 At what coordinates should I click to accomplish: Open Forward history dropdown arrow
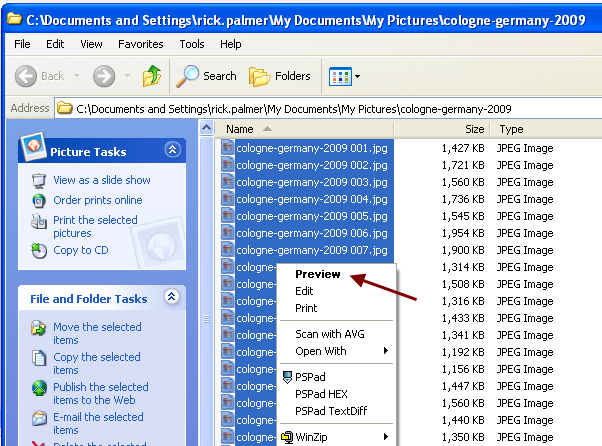coord(127,76)
